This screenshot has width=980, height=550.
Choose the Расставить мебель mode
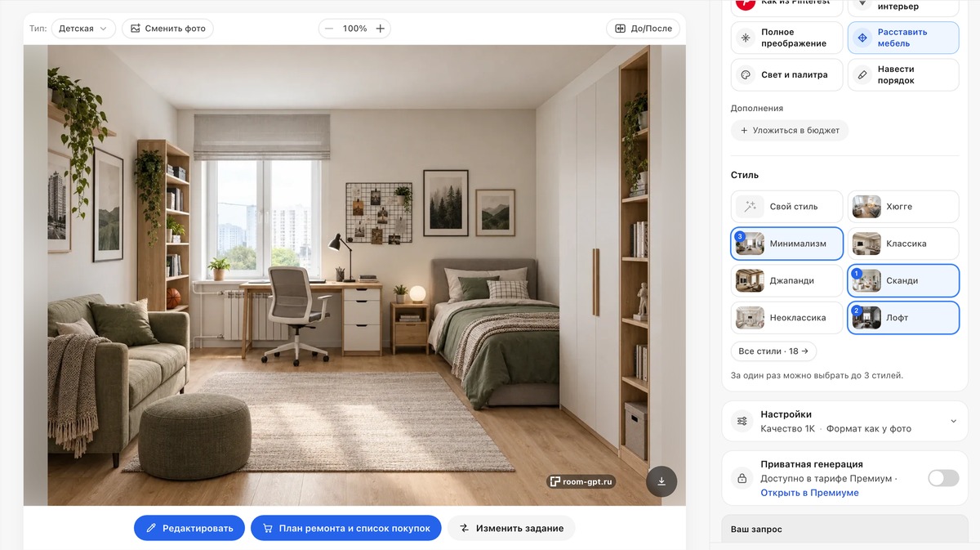coord(903,38)
